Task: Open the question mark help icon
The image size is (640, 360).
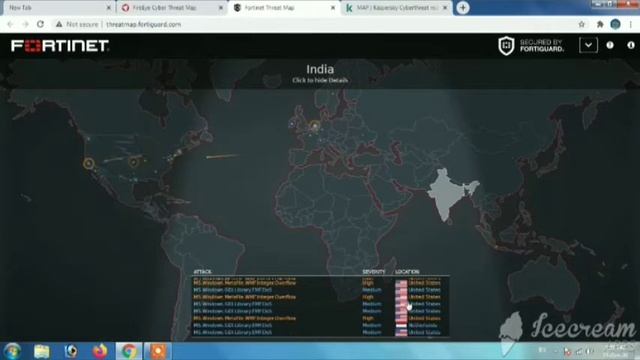Action: [610, 45]
